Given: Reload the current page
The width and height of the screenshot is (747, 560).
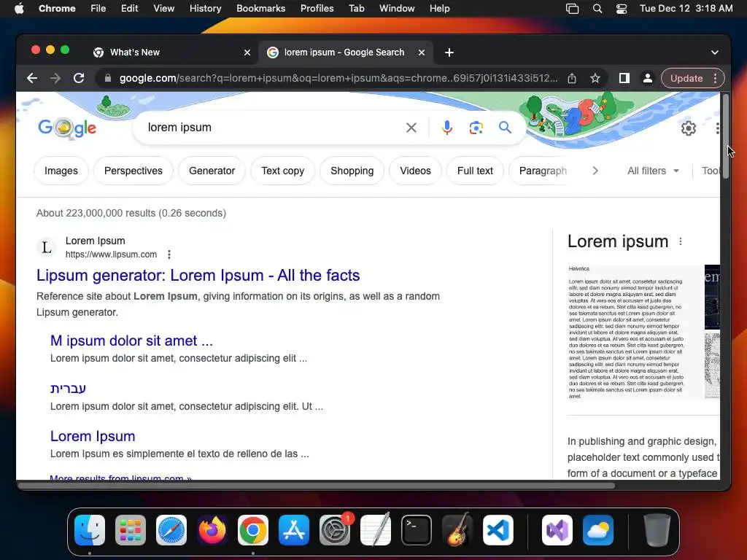Looking at the screenshot, I should (x=79, y=78).
